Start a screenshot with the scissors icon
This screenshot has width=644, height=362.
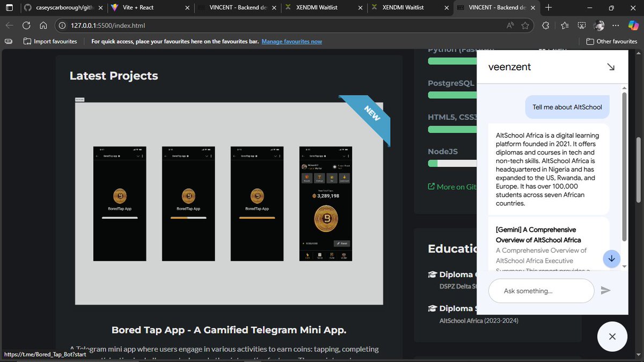pyautogui.click(x=582, y=25)
